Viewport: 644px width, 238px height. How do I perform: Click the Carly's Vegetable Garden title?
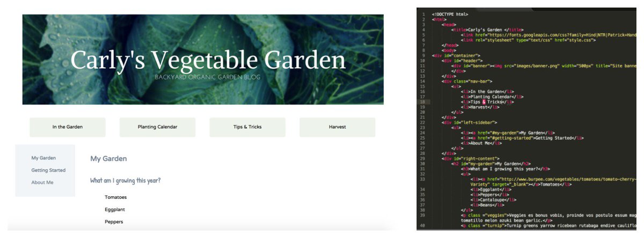[208, 59]
